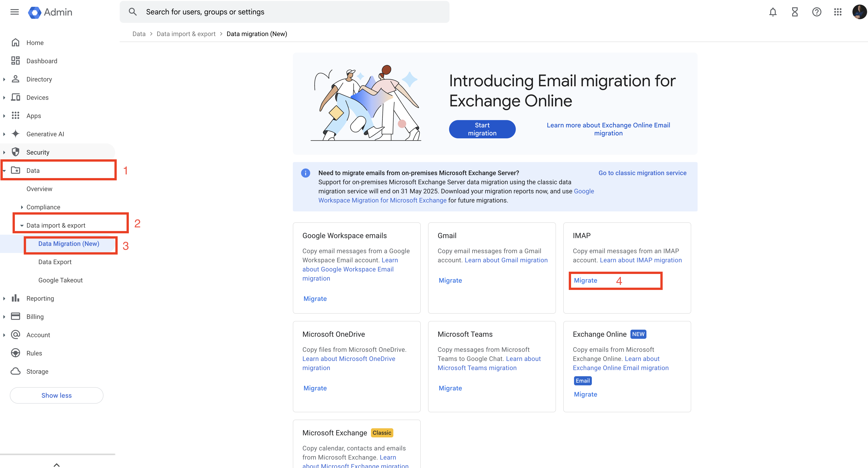Expand the Reporting section arrow
The height and width of the screenshot is (468, 868).
pos(4,298)
